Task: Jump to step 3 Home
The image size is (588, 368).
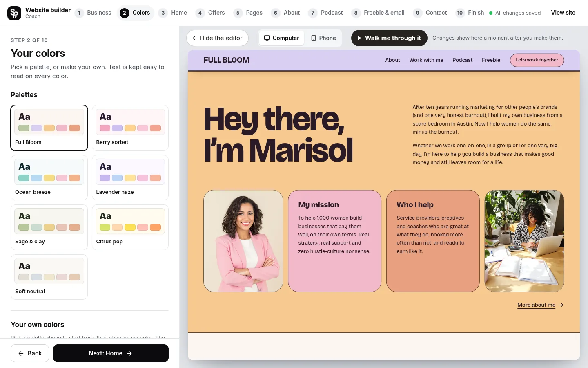Action: (173, 13)
